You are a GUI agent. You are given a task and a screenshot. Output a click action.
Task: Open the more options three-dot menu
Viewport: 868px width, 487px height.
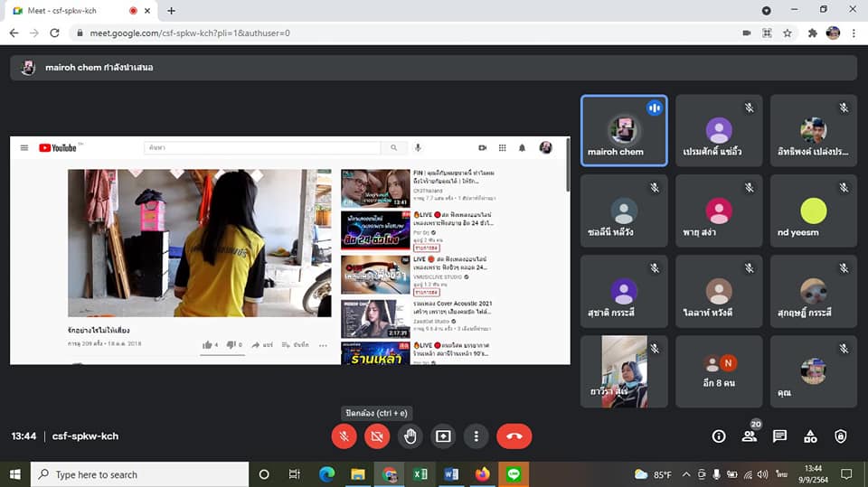click(x=476, y=436)
